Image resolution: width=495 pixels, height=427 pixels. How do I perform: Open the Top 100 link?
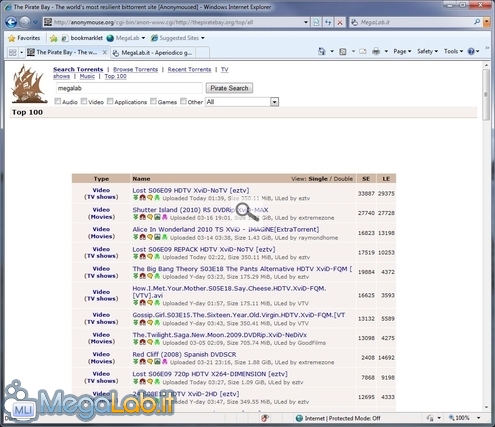116,76
